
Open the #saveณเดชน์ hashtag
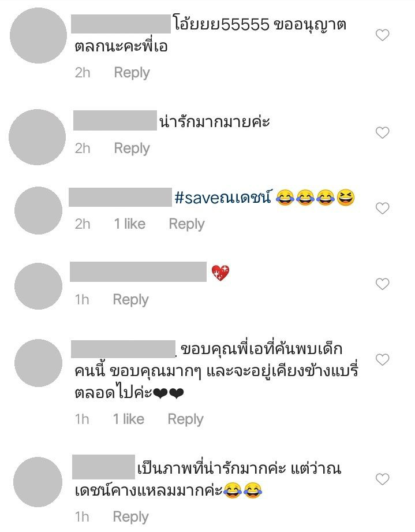pos(223,197)
